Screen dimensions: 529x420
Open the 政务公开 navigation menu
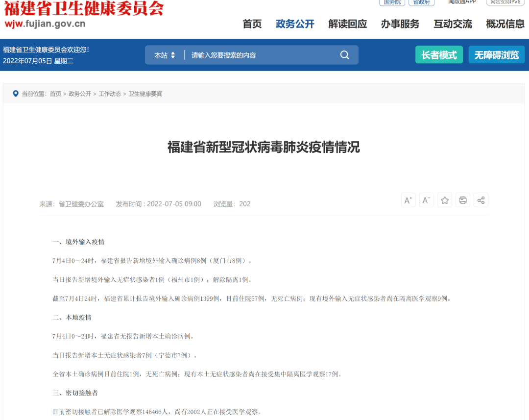(295, 24)
